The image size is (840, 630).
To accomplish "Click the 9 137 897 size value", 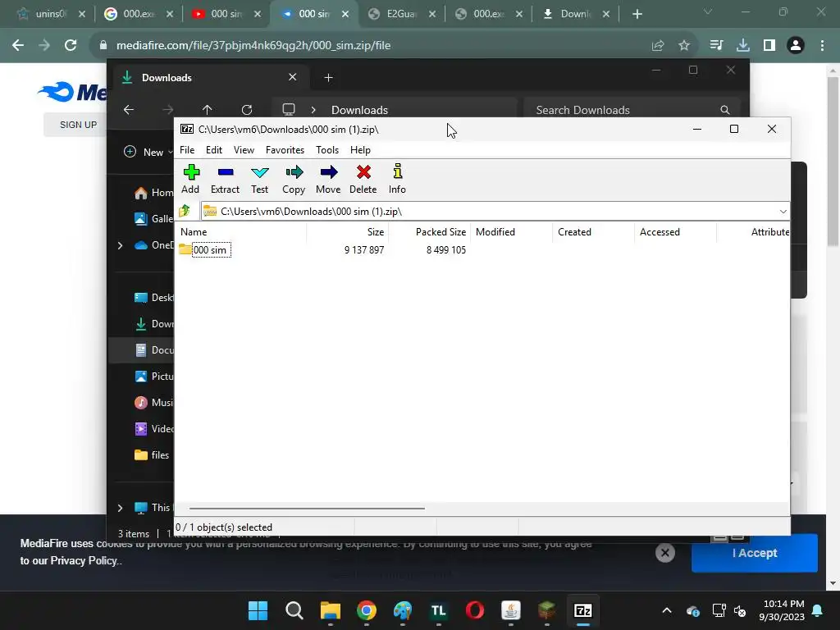I will [x=364, y=250].
